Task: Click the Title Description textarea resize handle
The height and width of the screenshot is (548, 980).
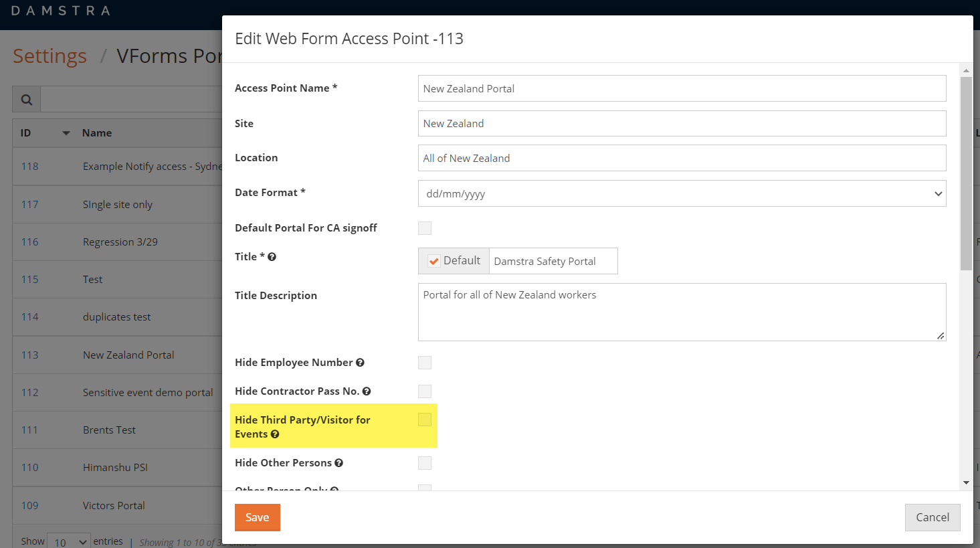Action: 941,335
